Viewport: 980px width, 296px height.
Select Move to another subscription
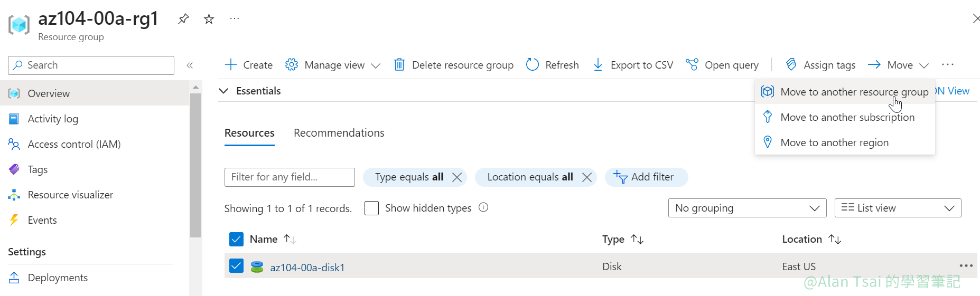click(x=847, y=117)
